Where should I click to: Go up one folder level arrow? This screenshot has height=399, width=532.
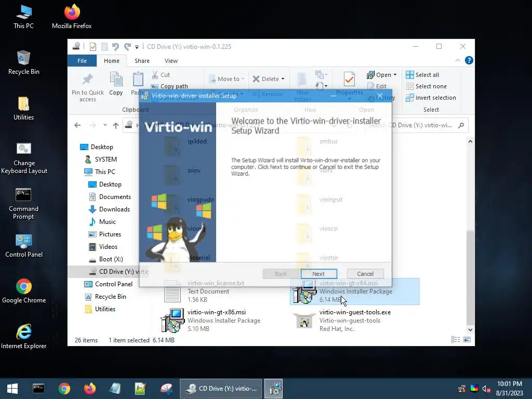tap(116, 126)
